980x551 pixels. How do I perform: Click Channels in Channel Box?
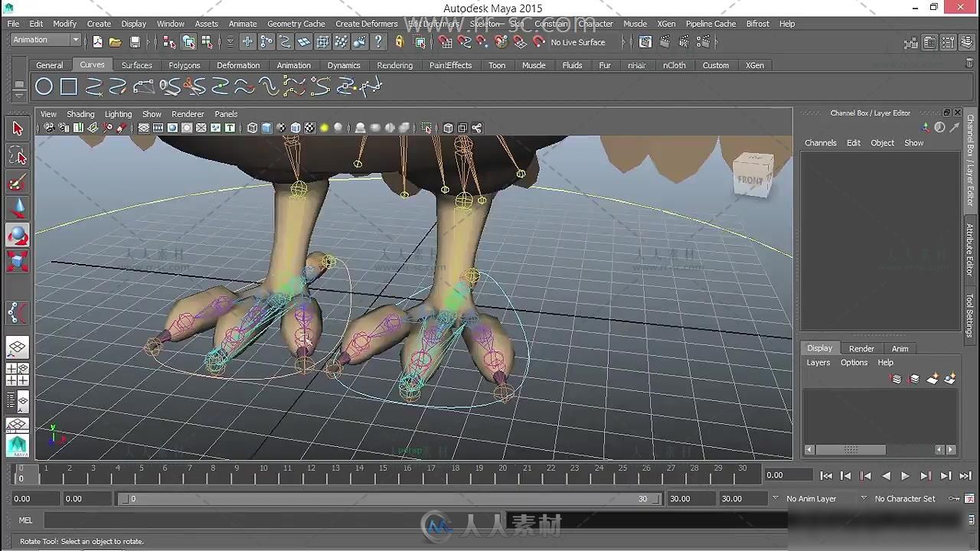820,143
